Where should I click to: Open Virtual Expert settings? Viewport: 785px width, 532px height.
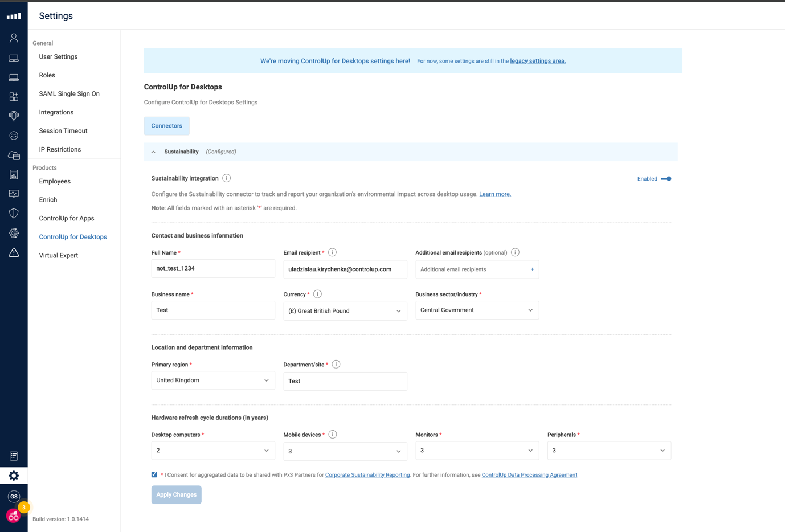(58, 255)
